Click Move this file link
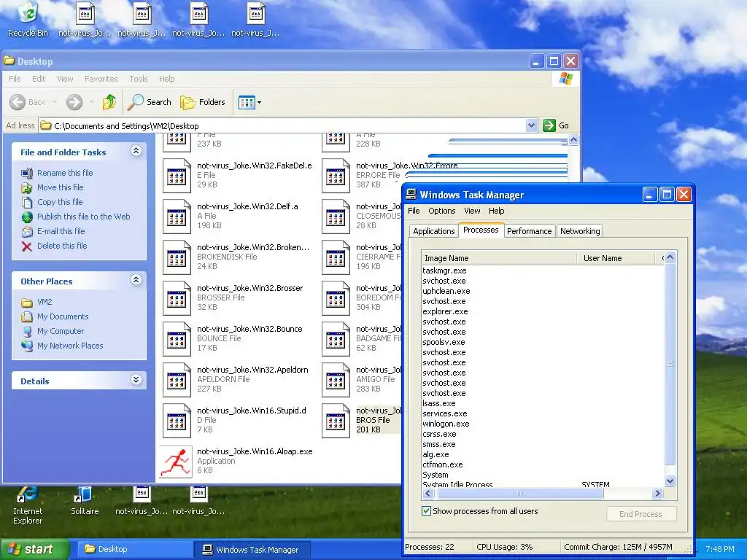The width and height of the screenshot is (747, 560). point(60,187)
